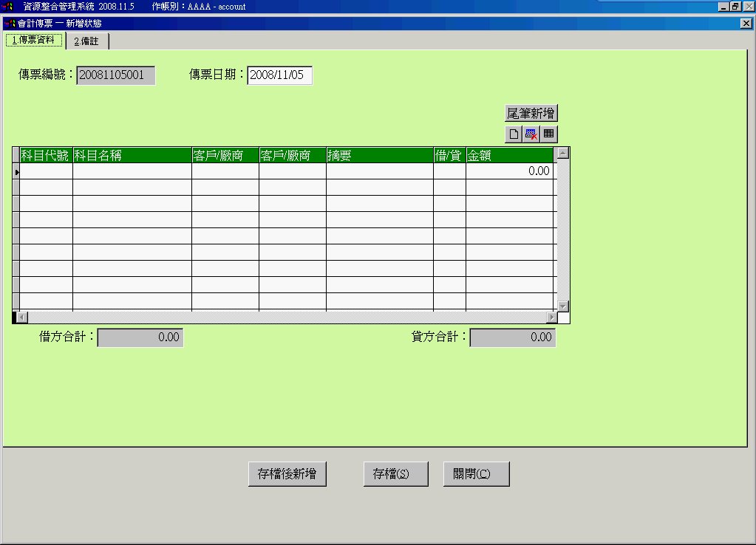
Task: Click the 傳票編號 field showing 20081105001
Action: click(116, 75)
